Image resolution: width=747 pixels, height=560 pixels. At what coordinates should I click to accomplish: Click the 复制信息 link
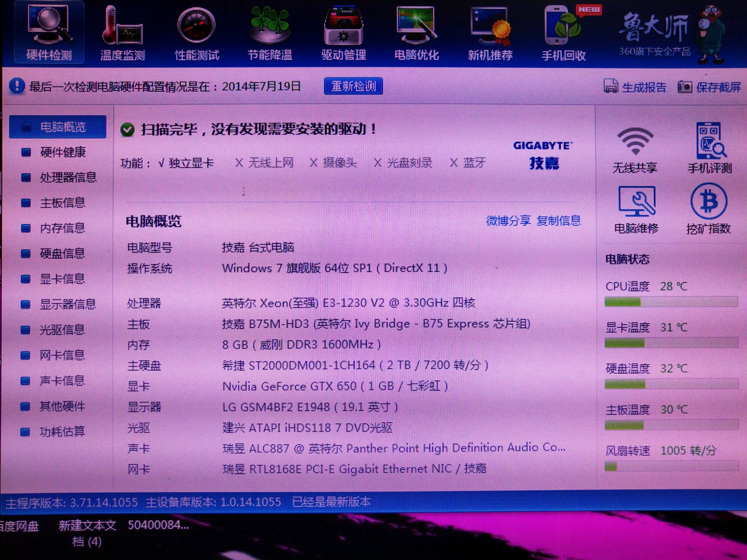tap(559, 221)
